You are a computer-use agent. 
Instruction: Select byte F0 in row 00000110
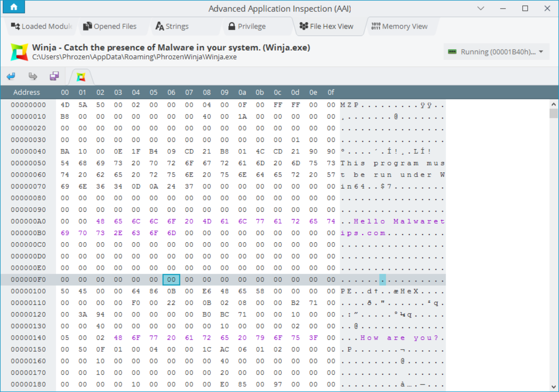[136, 303]
